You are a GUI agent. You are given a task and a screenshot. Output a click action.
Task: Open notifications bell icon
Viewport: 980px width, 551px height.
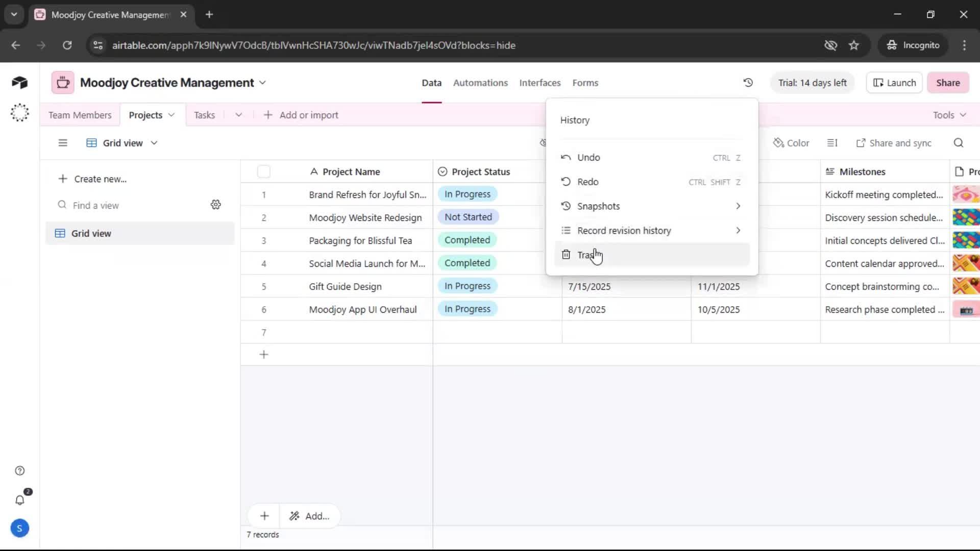[x=19, y=500]
